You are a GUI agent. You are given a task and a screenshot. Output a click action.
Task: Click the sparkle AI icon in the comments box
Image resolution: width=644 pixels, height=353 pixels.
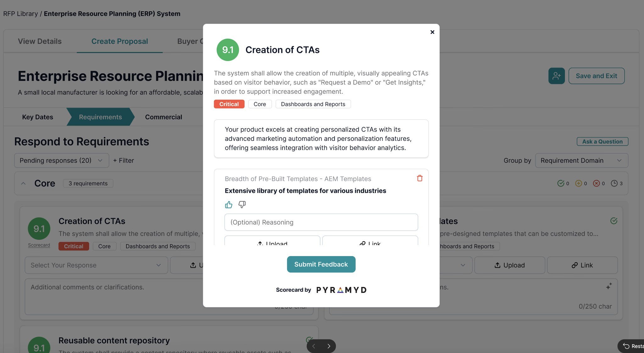coord(609,286)
